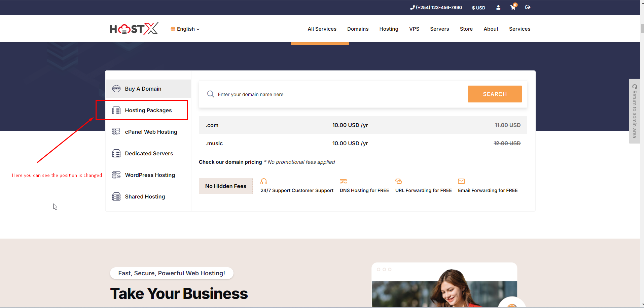Switch to cPanel Web Hosting tab

coord(151,132)
